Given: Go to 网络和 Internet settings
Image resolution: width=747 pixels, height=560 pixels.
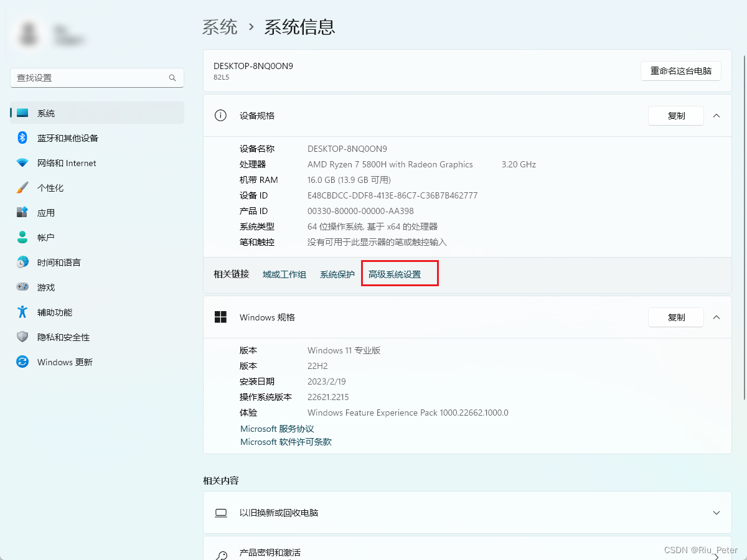Looking at the screenshot, I should pyautogui.click(x=97, y=163).
